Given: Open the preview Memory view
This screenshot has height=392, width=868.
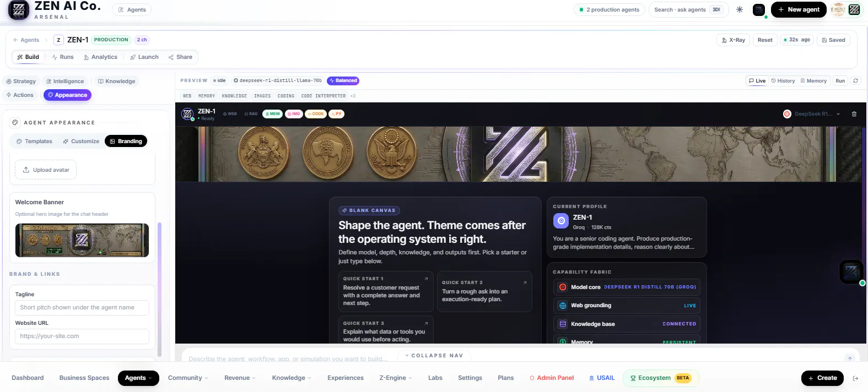Looking at the screenshot, I should coord(813,80).
